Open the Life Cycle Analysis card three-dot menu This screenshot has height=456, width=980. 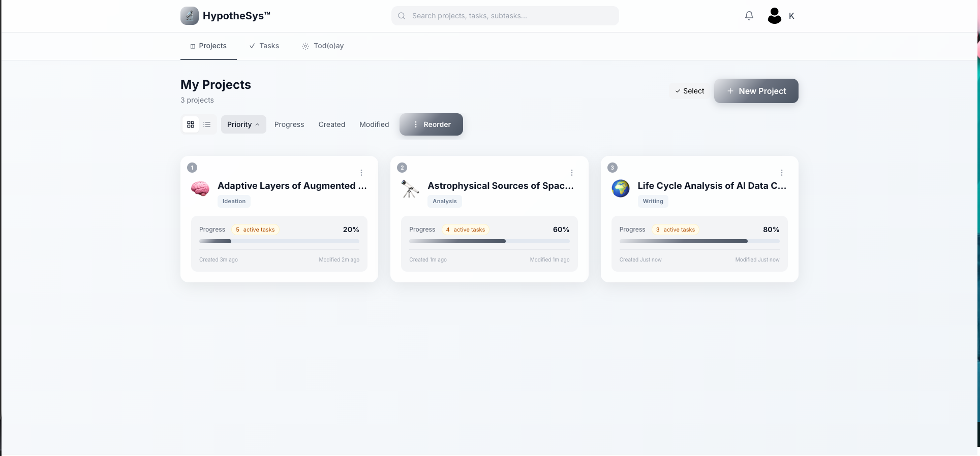coord(782,173)
